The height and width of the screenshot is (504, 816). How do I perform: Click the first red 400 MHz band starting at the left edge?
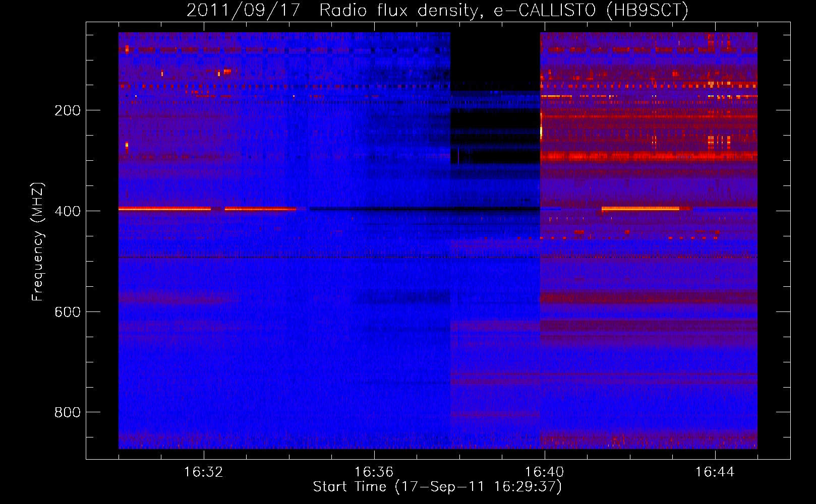[x=164, y=208]
